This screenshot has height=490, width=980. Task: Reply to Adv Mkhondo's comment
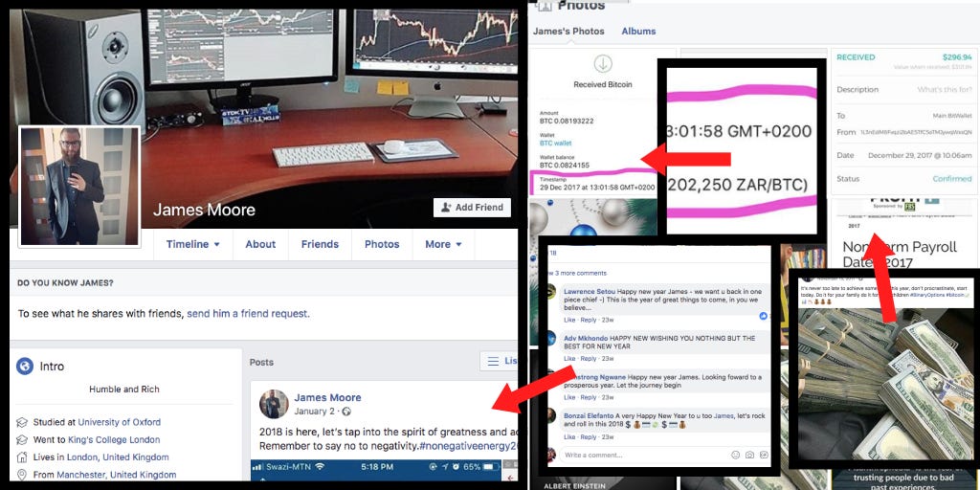589,359
